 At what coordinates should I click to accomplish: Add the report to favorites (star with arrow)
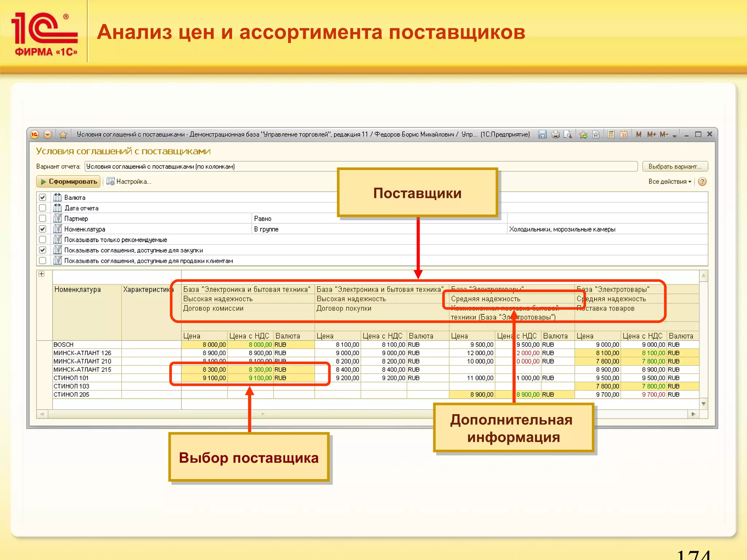pos(583,135)
